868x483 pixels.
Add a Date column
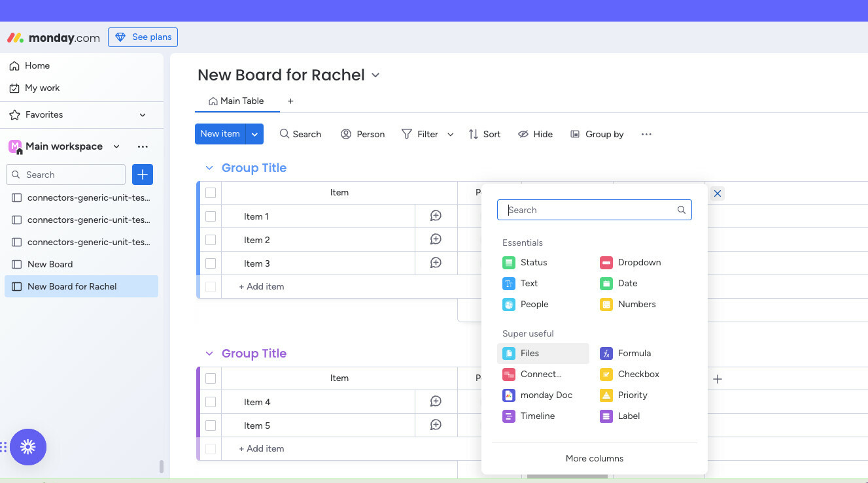click(x=619, y=283)
